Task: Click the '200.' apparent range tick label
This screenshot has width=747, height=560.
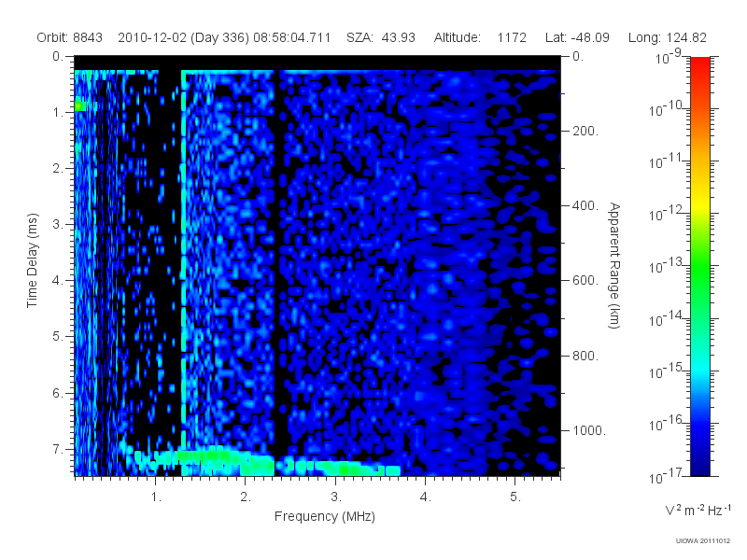Action: click(585, 131)
